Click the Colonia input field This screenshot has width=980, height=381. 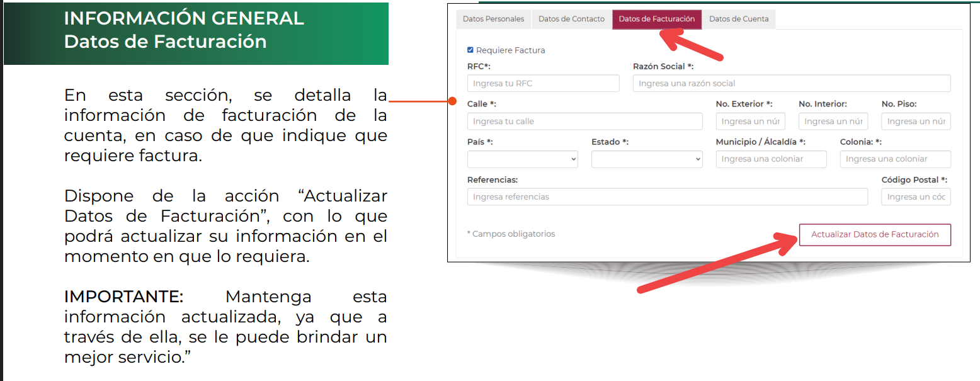tap(896, 159)
